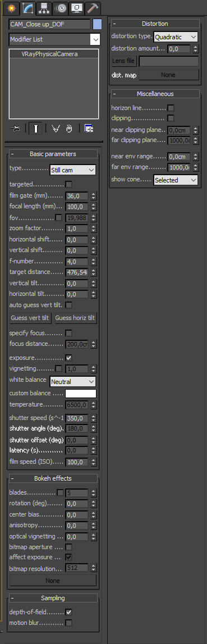This screenshot has height=644, width=207.
Task: Click the optical vignetting spinner arrows
Action: [x=94, y=536]
